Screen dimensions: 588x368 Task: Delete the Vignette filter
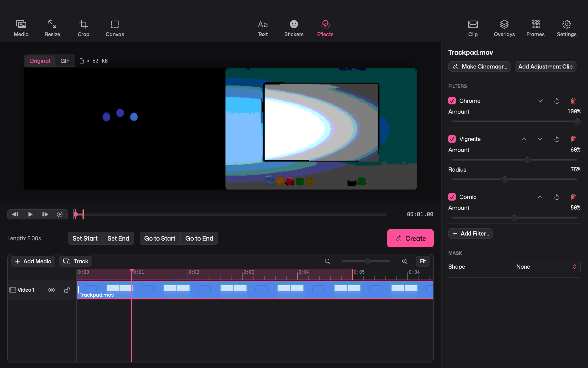point(573,139)
